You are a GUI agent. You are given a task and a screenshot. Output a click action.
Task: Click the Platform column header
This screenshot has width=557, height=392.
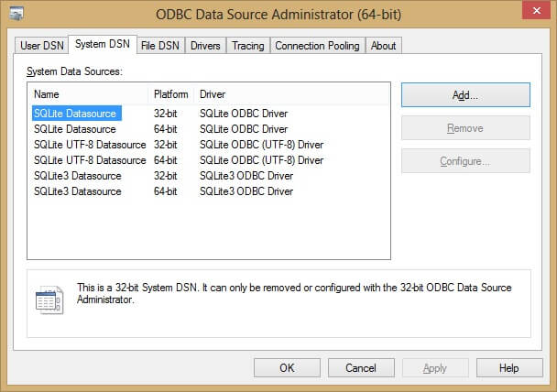[171, 94]
